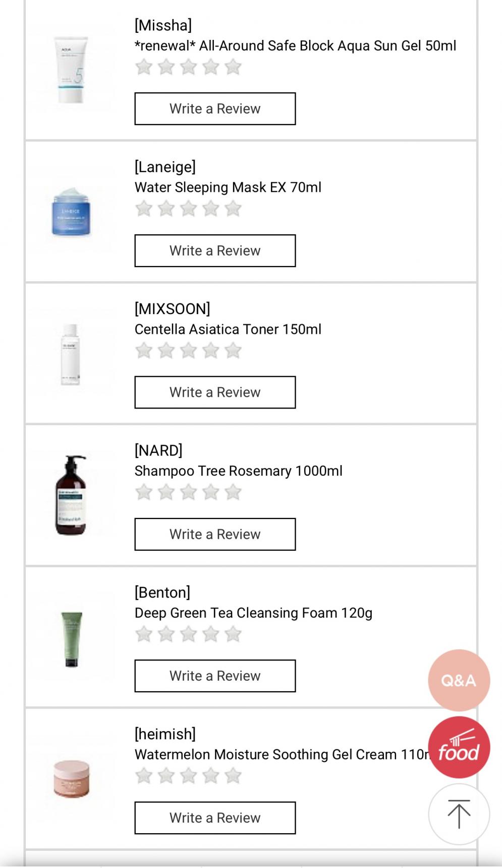The height and width of the screenshot is (868, 502).
Task: Give NARD Shampoo four stars
Action: click(x=211, y=492)
